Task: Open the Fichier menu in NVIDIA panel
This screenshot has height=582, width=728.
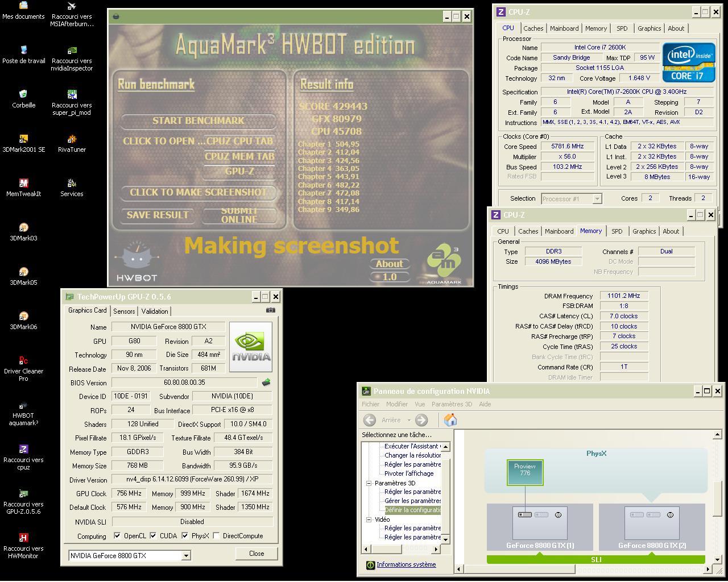Action: pos(371,404)
